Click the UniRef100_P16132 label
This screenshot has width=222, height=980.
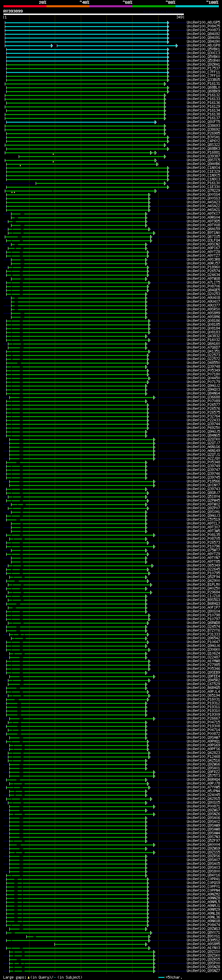pos(203,95)
